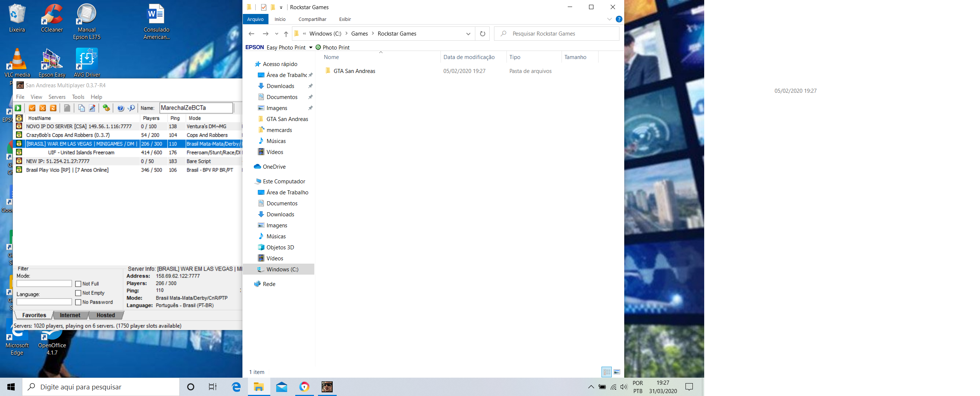Open the File menu in SA-MP
The width and height of the screenshot is (980, 396).
[x=20, y=97]
